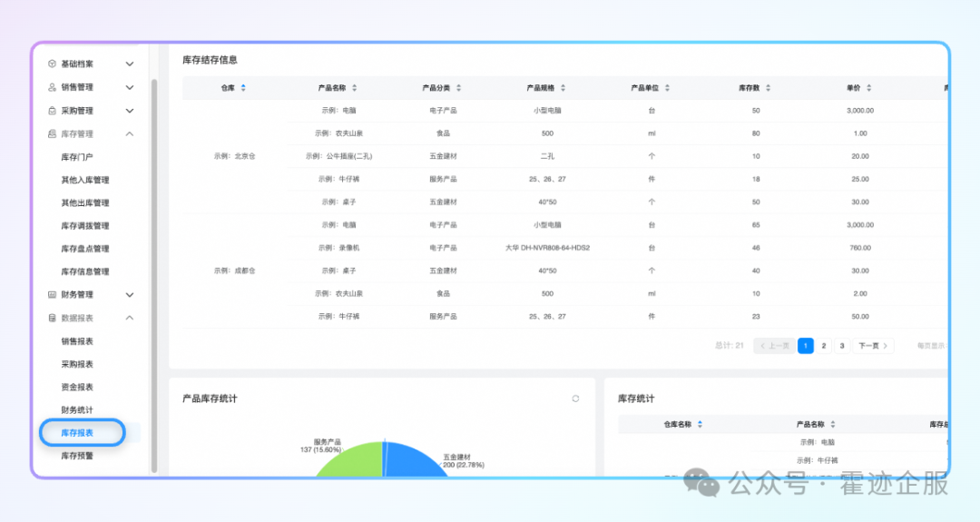980x522 pixels.
Task: Expand the 基础档案 menu chevron
Action: [130, 64]
